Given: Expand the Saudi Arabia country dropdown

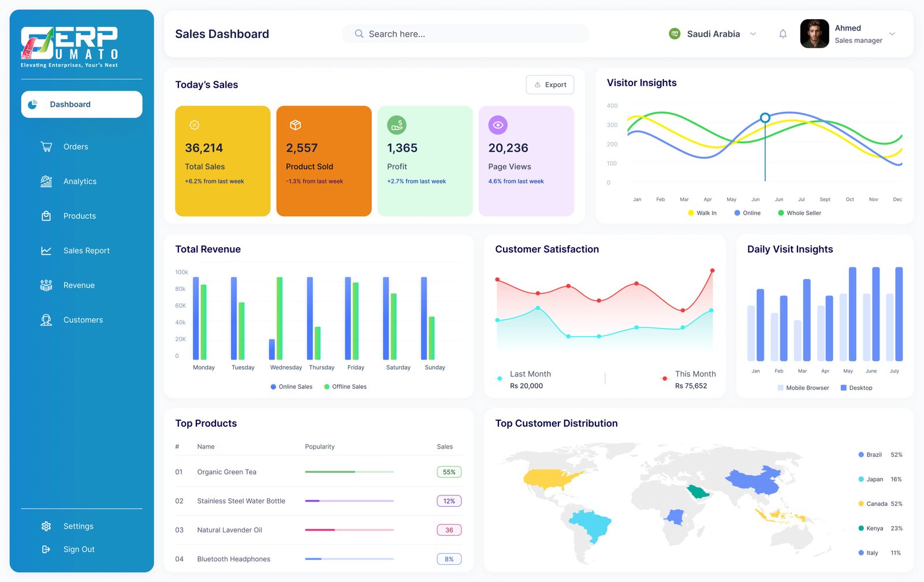Looking at the screenshot, I should 753,34.
